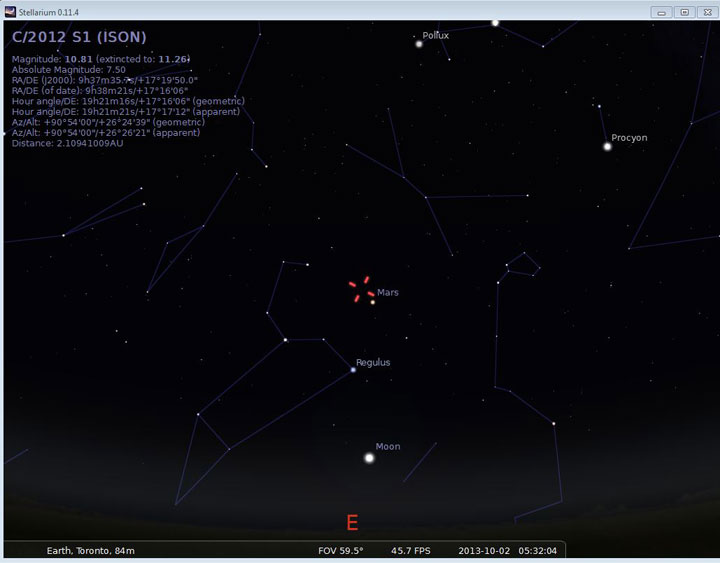720x563 pixels.
Task: Click the bright star at top edge
Action: click(x=495, y=22)
